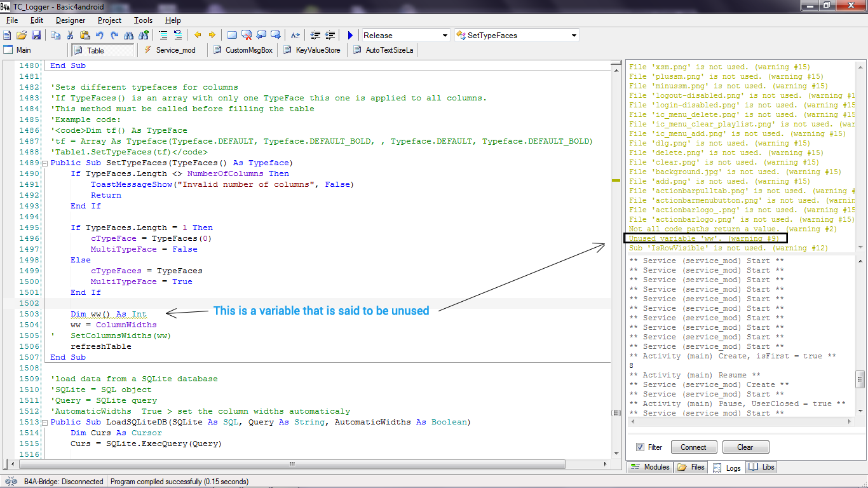Collapse the SetTypeFaces sub at line 1489

coord(44,163)
